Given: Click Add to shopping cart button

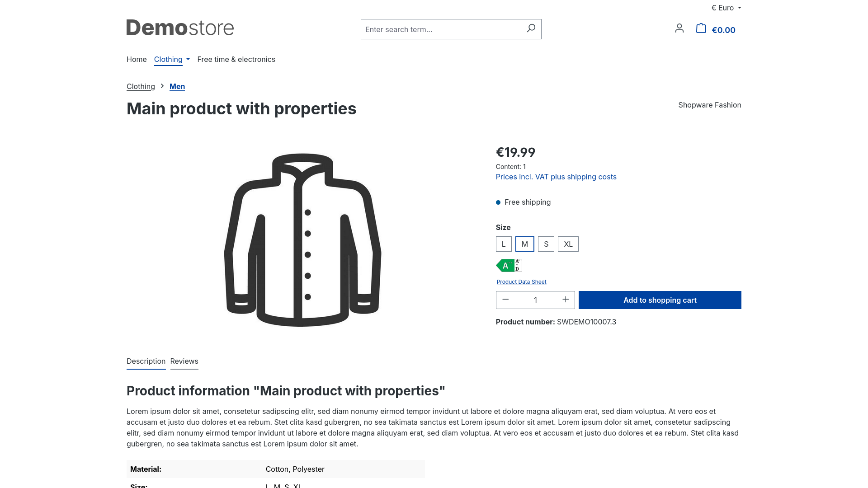Looking at the screenshot, I should coord(660,300).
